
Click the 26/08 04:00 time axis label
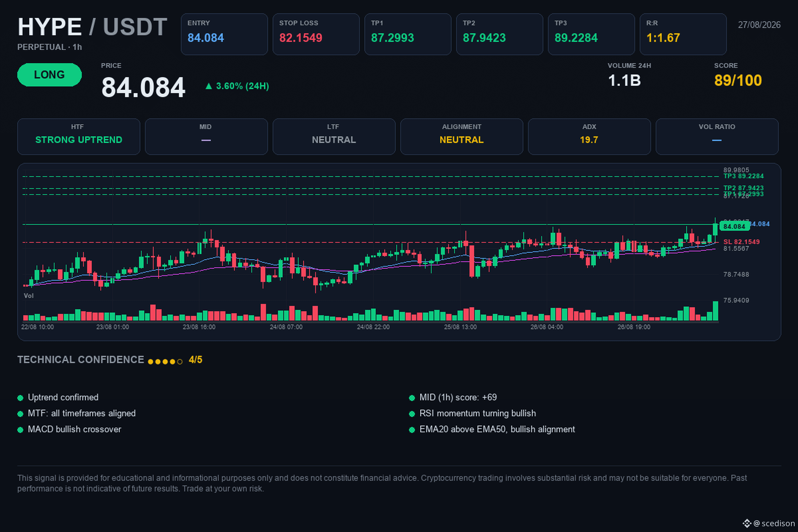tap(547, 327)
